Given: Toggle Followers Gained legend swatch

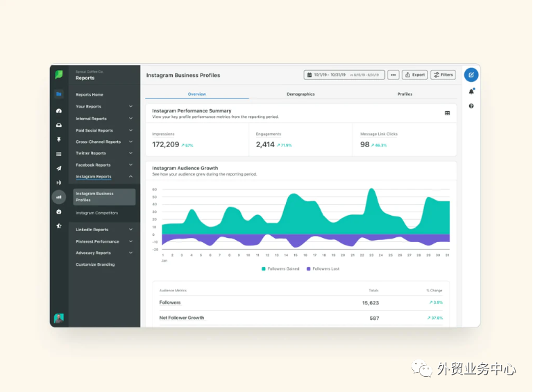Looking at the screenshot, I should (264, 269).
